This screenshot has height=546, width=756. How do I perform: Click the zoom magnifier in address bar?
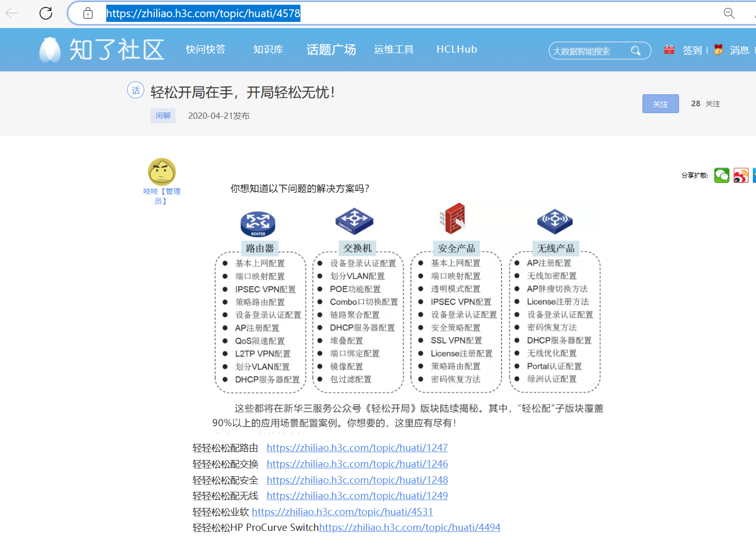tap(729, 13)
